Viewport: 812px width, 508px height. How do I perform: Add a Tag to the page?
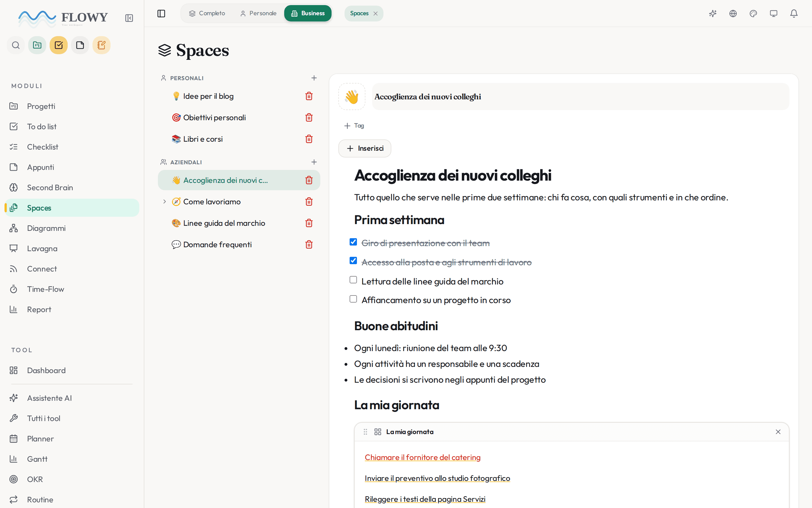click(354, 126)
